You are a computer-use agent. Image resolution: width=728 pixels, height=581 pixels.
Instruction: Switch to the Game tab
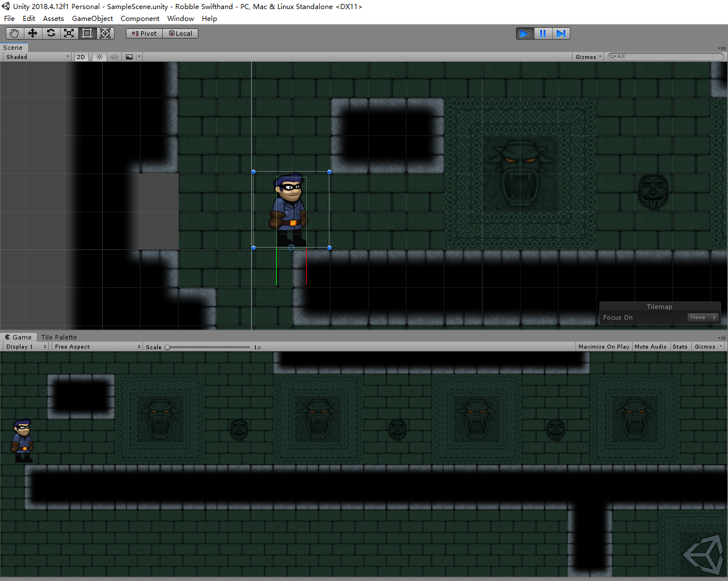coord(19,337)
